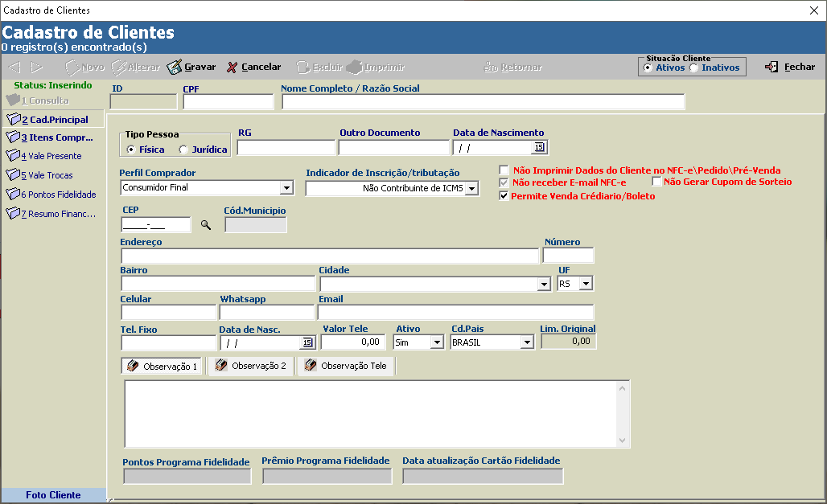Click the Fechar exit door icon
The image size is (827, 504).
771,67
